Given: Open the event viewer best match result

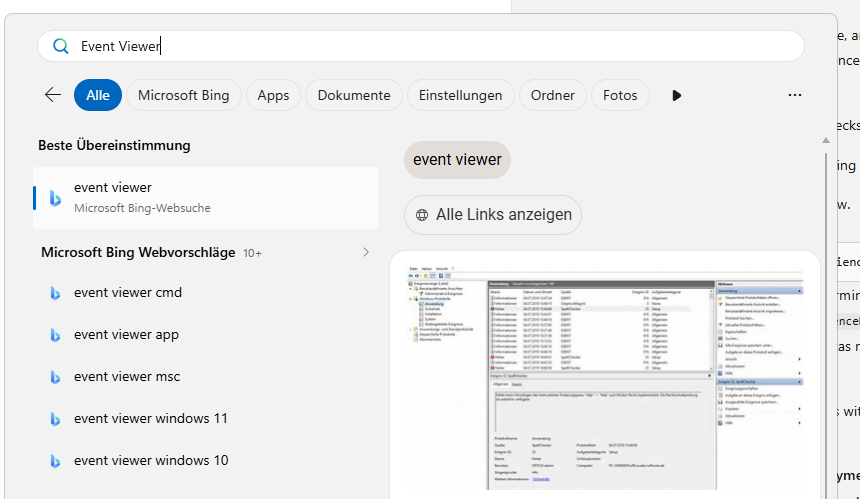Looking at the screenshot, I should (206, 198).
